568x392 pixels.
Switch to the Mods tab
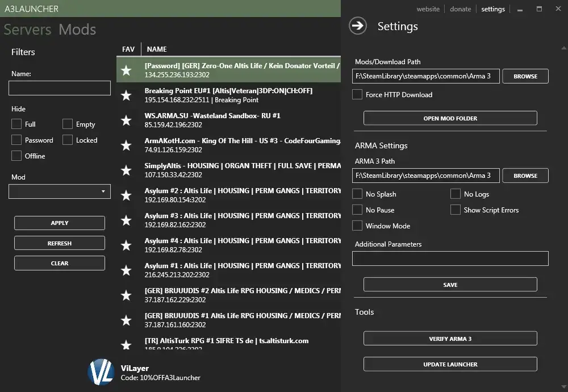(77, 30)
